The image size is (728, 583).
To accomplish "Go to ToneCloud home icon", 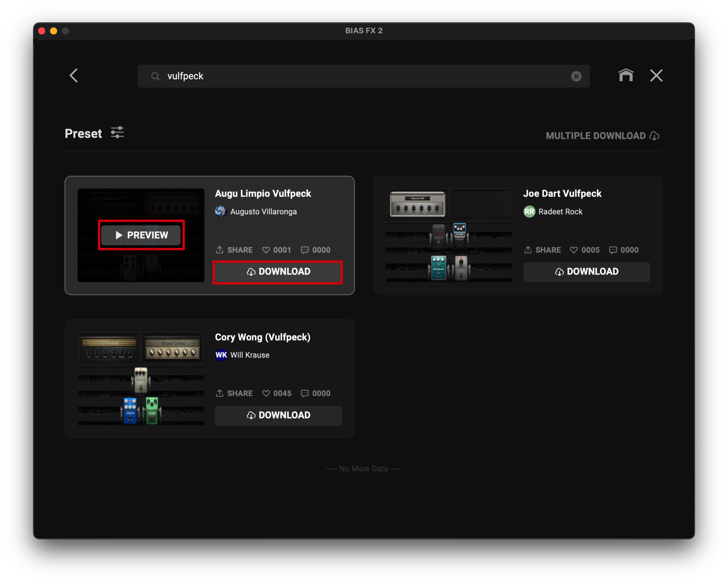I will pos(626,75).
